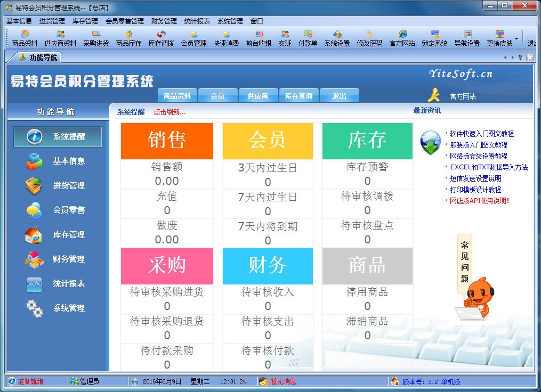Open 软件快速入门图文教程 link
Image resolution: width=541 pixels, height=392 pixels.
[482, 134]
